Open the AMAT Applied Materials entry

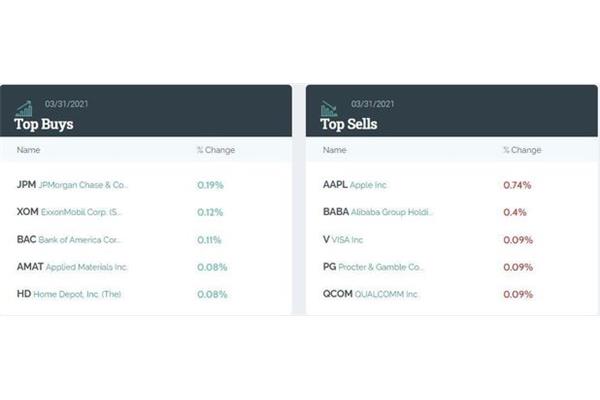tap(72, 267)
